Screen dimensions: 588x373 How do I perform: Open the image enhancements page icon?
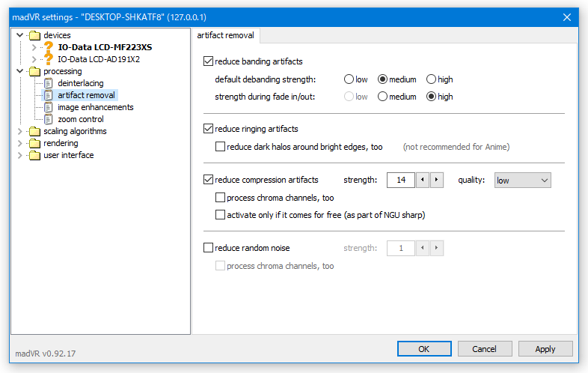[49, 107]
